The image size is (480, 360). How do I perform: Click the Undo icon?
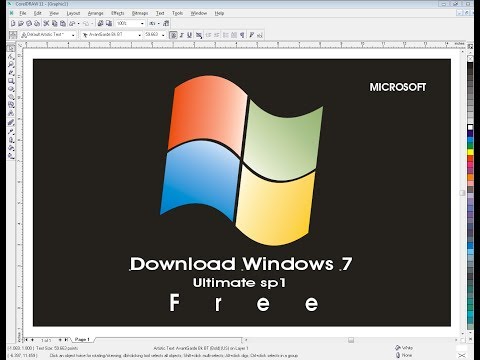72,23
